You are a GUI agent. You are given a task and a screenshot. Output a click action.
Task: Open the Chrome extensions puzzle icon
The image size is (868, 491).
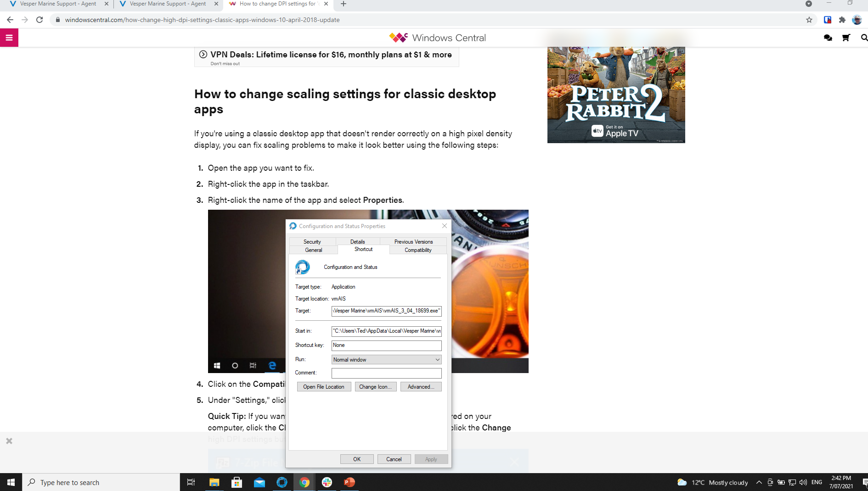[842, 20]
